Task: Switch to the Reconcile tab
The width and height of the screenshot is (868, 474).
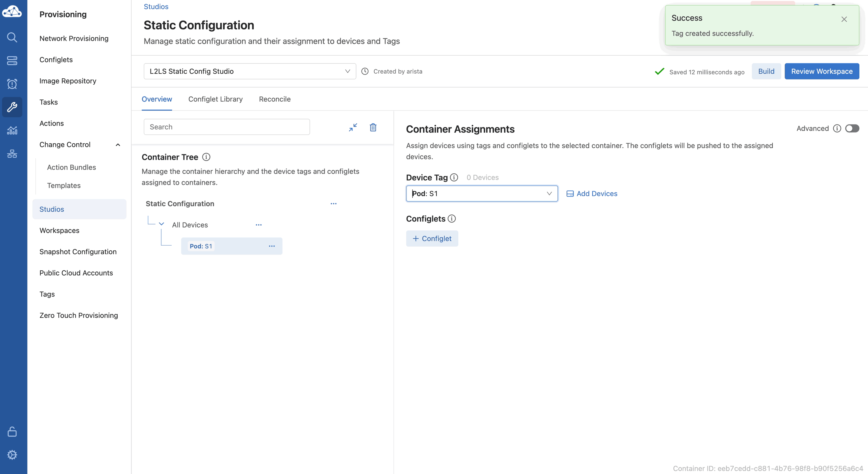Action: click(x=275, y=99)
